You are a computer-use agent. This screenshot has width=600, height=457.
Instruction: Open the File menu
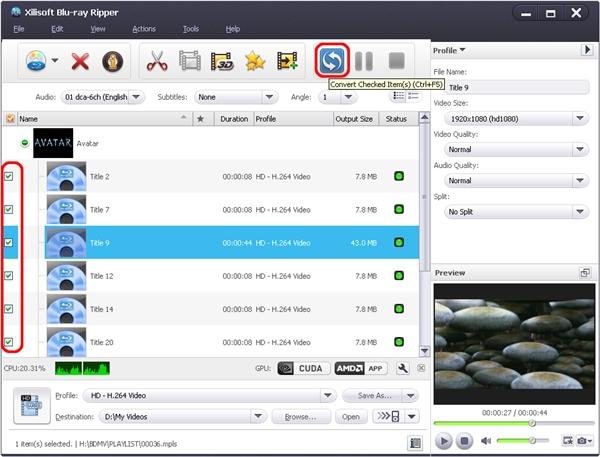click(x=19, y=29)
